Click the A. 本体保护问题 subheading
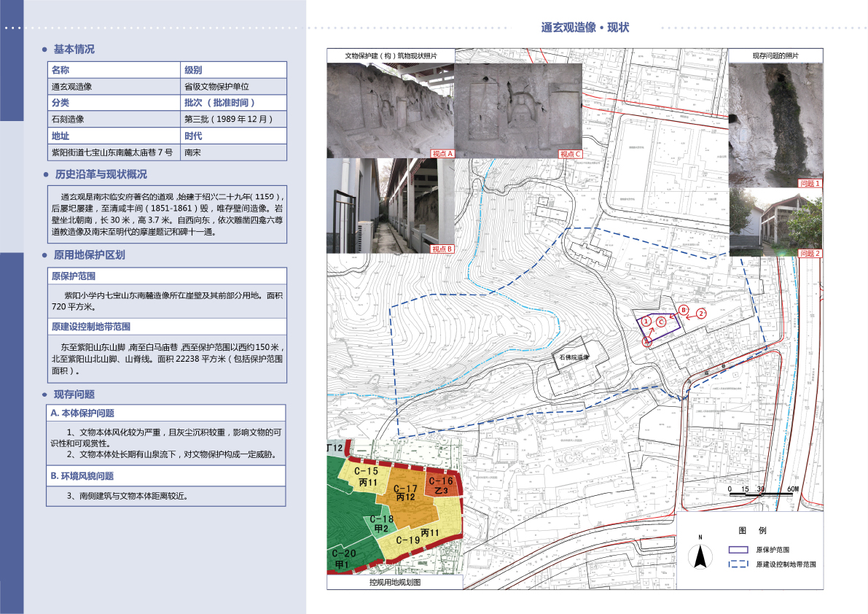 82,413
